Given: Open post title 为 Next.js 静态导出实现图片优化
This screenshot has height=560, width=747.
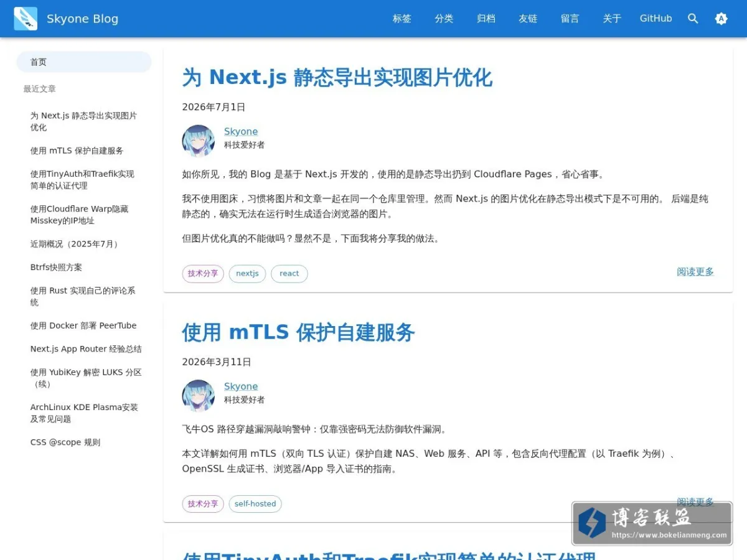Looking at the screenshot, I should (x=337, y=78).
